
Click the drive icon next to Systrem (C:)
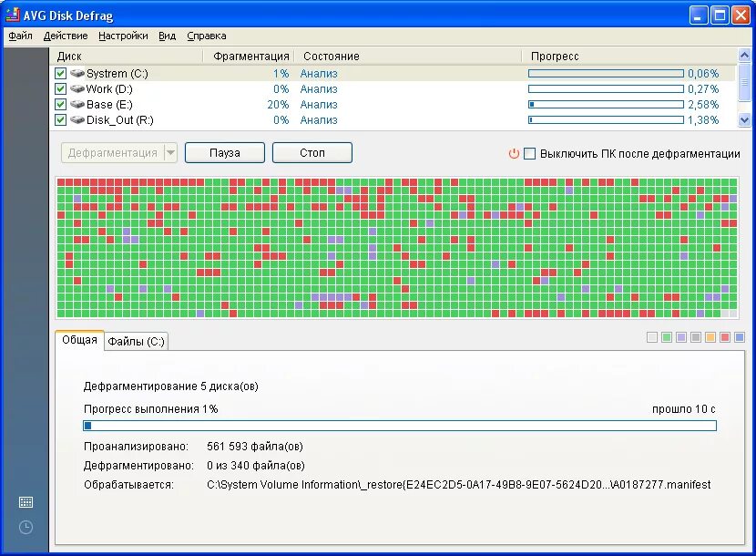77,73
